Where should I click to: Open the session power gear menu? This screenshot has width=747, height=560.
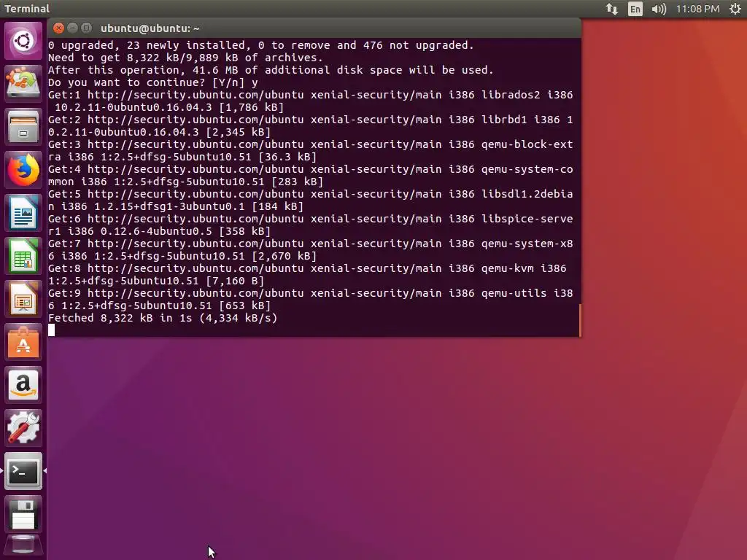pyautogui.click(x=735, y=9)
